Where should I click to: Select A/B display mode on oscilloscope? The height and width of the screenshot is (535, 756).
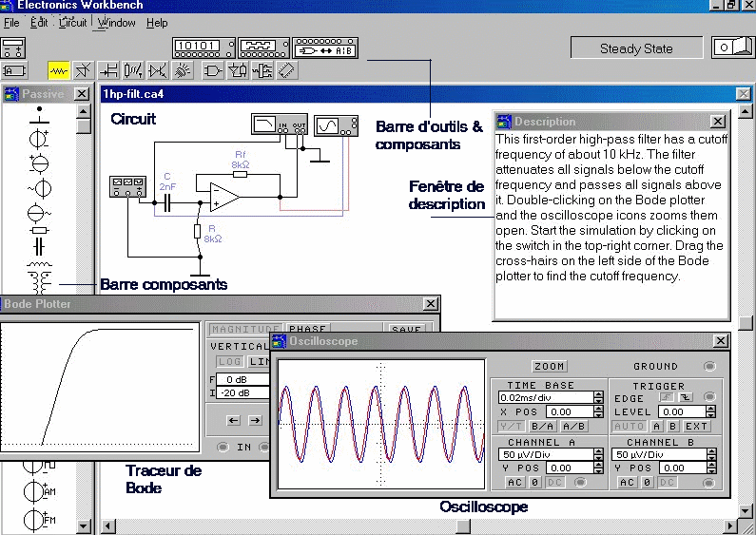pyautogui.click(x=573, y=426)
